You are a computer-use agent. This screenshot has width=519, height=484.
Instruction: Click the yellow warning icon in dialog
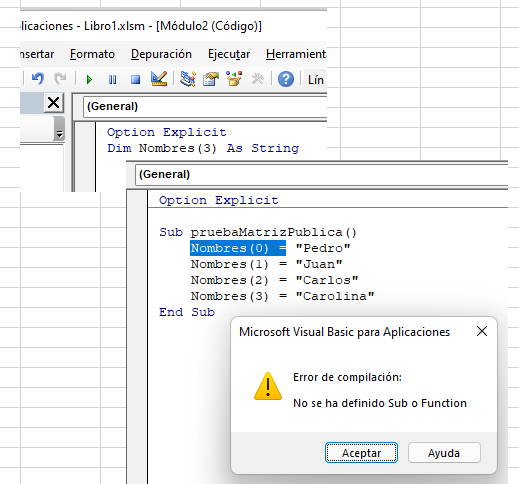click(x=268, y=386)
